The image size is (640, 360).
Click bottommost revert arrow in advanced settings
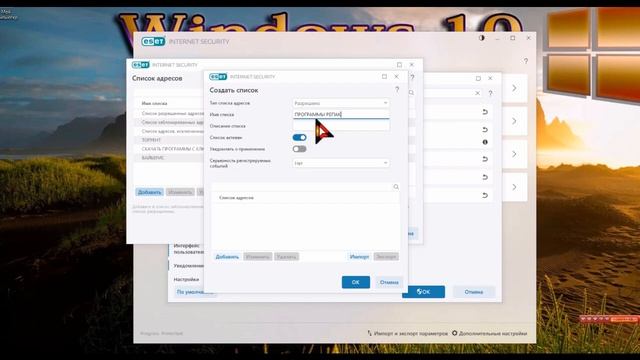pos(485,196)
